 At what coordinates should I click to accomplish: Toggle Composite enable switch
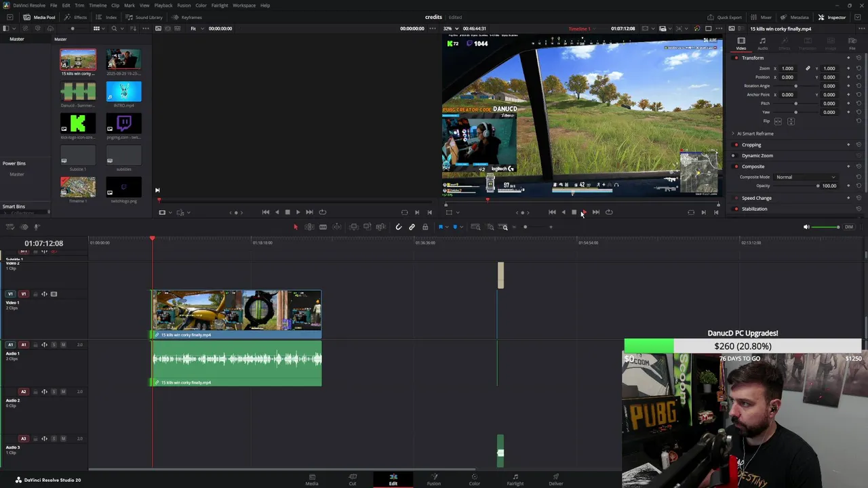pyautogui.click(x=736, y=166)
